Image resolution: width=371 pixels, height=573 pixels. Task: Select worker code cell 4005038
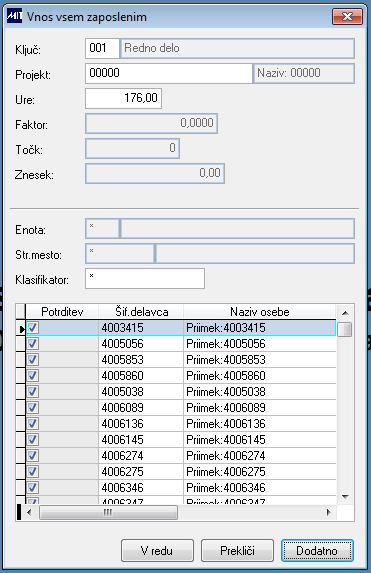(141, 392)
